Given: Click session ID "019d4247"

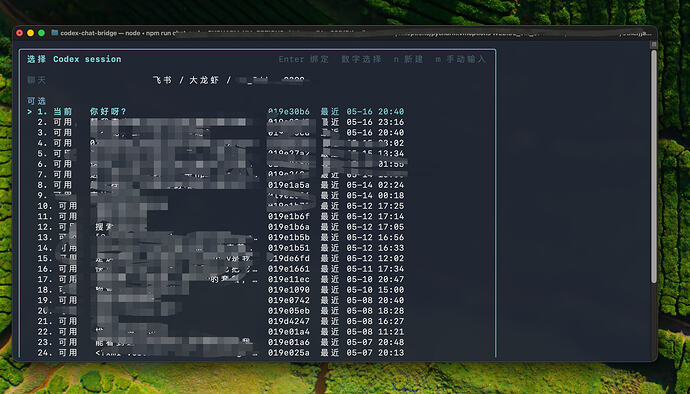Looking at the screenshot, I should (289, 321).
